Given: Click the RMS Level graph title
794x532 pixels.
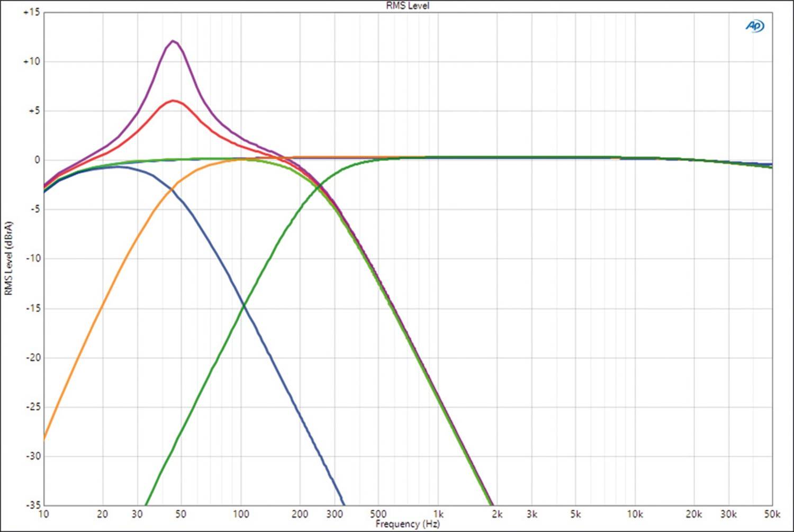Looking at the screenshot, I should [408, 6].
